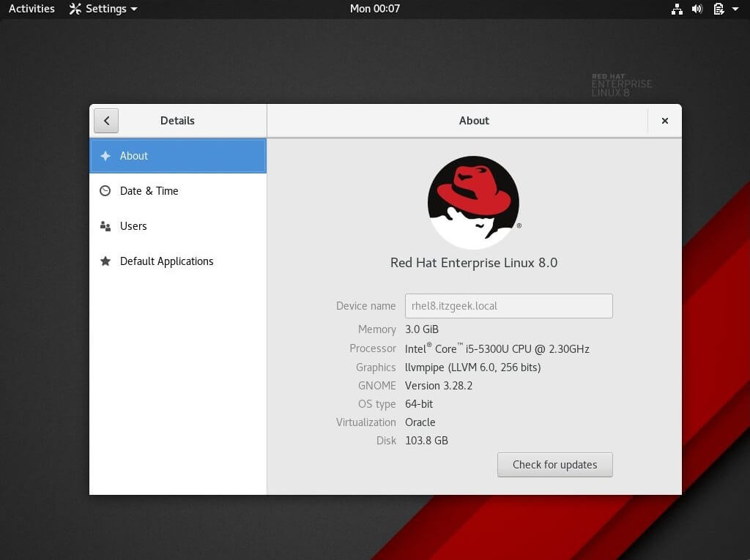Click the star icon beside Default Applications
The width and height of the screenshot is (750, 560).
[x=105, y=261]
